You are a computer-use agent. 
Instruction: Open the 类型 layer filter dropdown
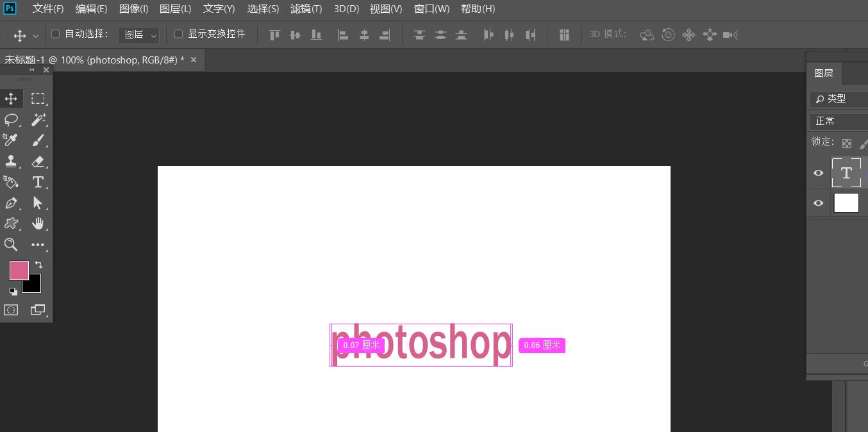pos(839,99)
